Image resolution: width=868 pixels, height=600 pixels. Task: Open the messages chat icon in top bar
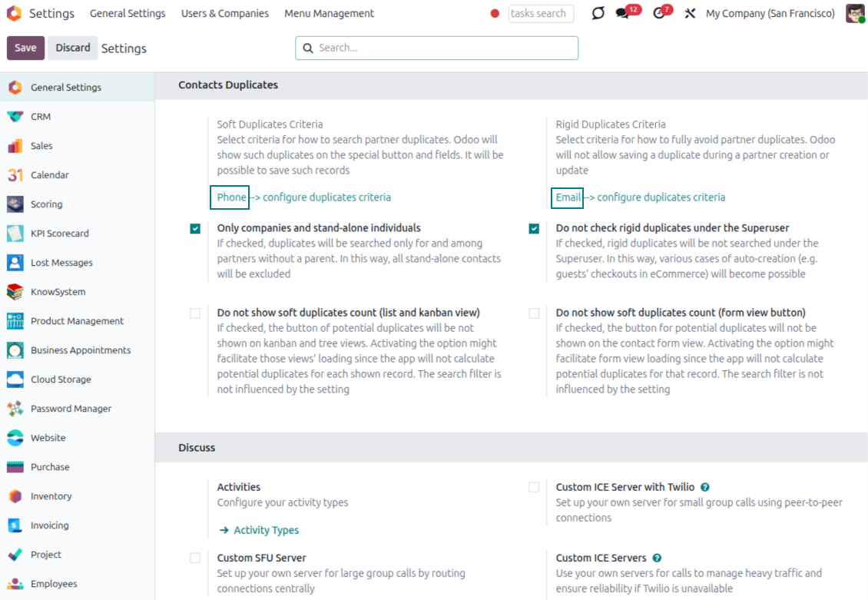[x=623, y=14]
